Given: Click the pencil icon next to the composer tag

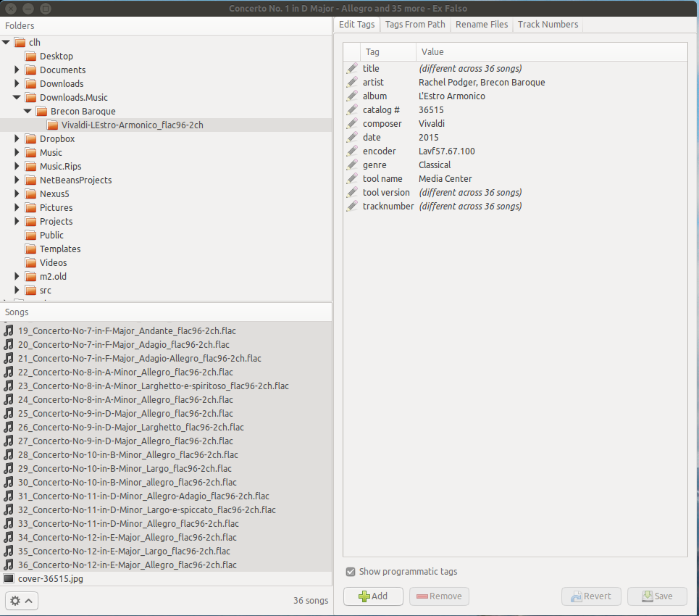Looking at the screenshot, I should (352, 124).
